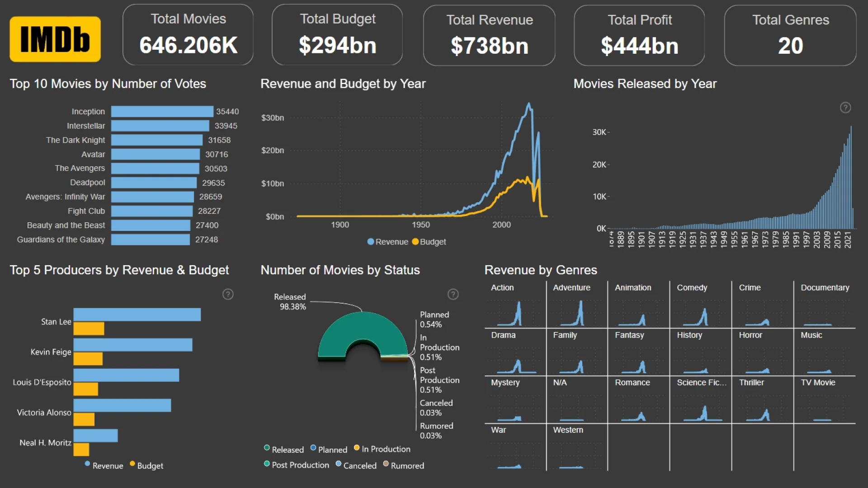Screen dimensions: 868x488
Task: Select Neal H. Moritz's revenue bar
Action: [95, 436]
